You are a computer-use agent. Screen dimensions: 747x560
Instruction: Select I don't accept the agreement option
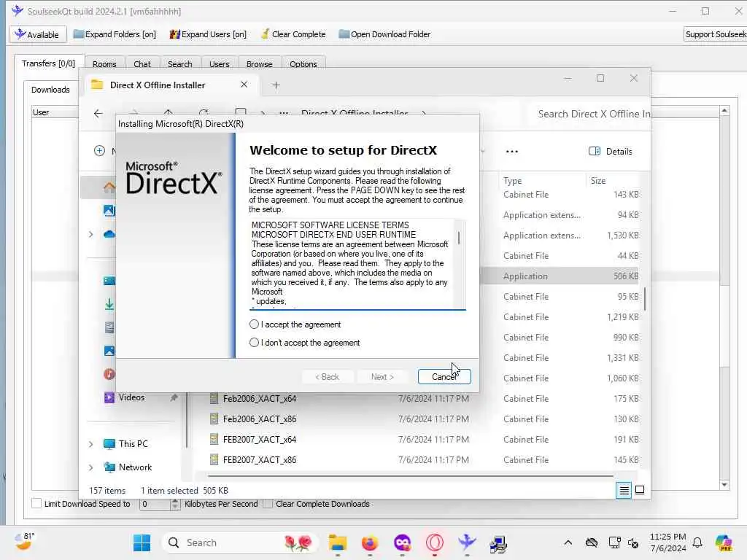tap(254, 343)
